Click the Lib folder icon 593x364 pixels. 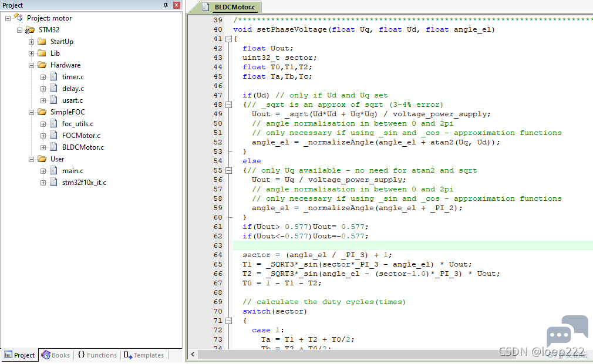coord(42,53)
